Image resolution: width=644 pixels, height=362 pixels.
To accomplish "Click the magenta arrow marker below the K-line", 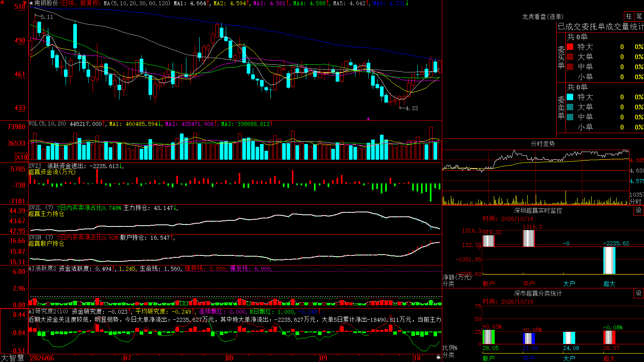I will pyautogui.click(x=368, y=119).
